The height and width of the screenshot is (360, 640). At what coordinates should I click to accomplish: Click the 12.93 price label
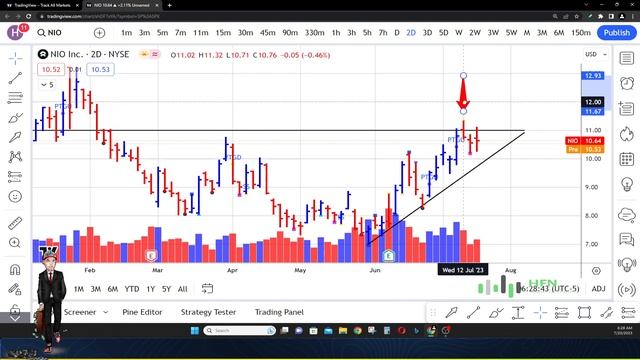pyautogui.click(x=593, y=76)
